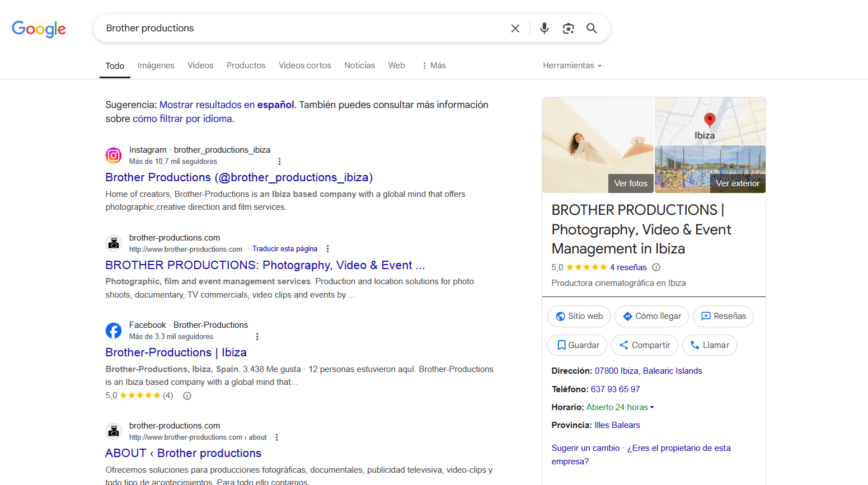Open three-dot menu for Facebook result
This screenshot has height=485, width=868.
click(257, 337)
